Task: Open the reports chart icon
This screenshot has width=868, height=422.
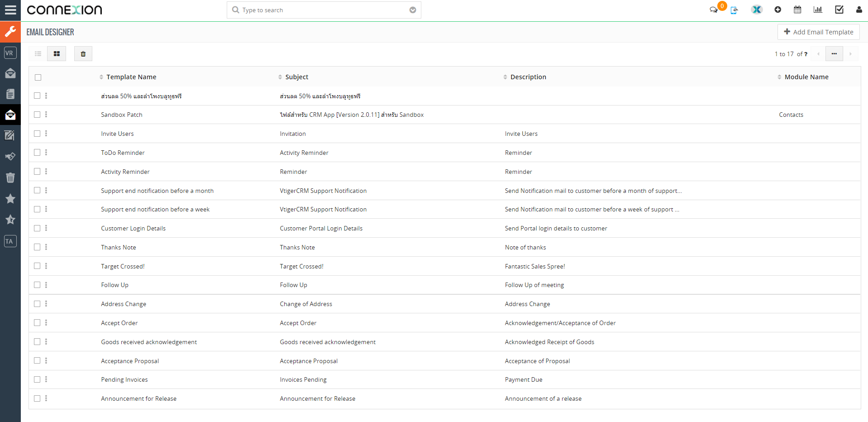Action: 818,10
